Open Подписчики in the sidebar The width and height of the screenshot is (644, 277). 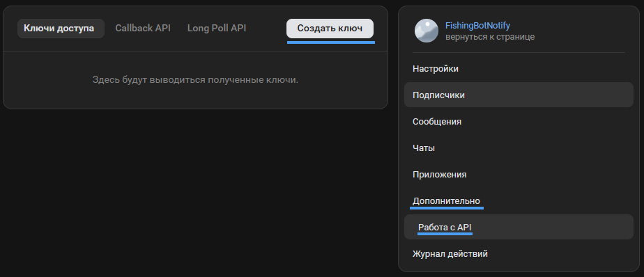(x=519, y=95)
